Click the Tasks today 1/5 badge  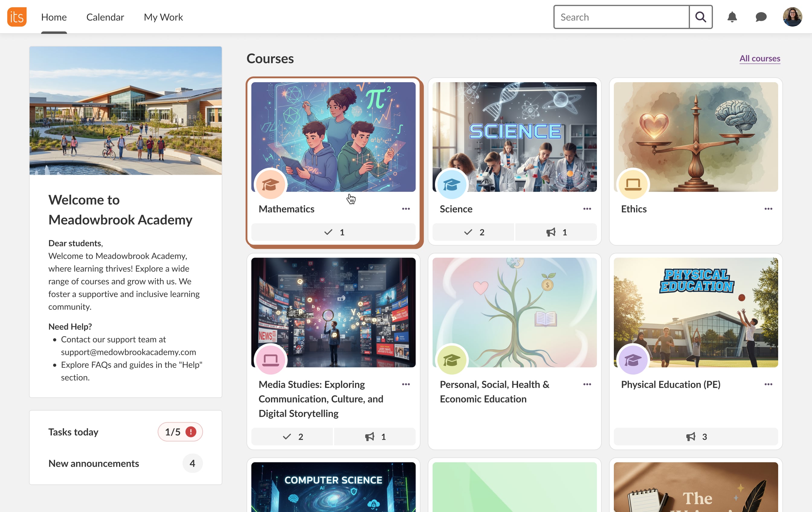point(180,432)
